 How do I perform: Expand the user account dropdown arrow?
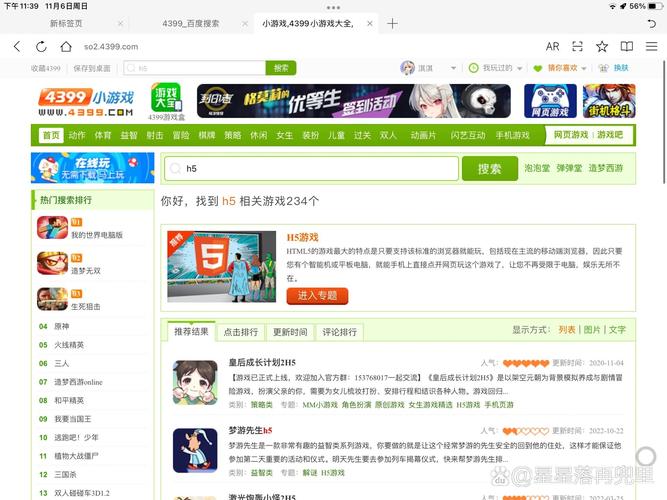453,68
